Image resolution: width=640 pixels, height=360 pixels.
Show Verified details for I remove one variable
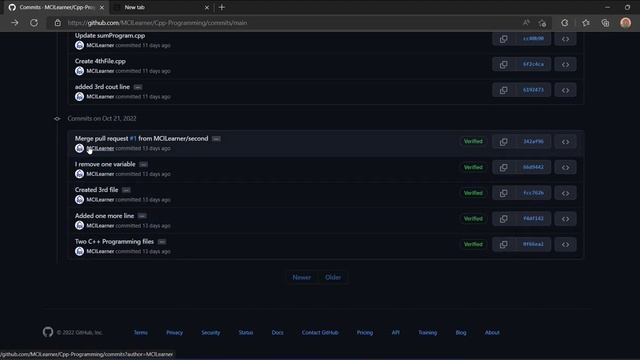(x=473, y=167)
